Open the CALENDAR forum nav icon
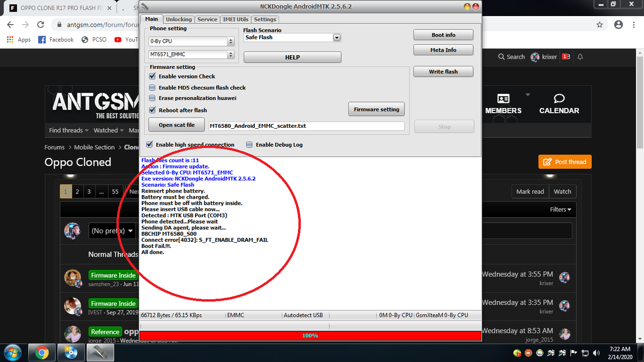This screenshot has height=362, width=644. [x=559, y=104]
